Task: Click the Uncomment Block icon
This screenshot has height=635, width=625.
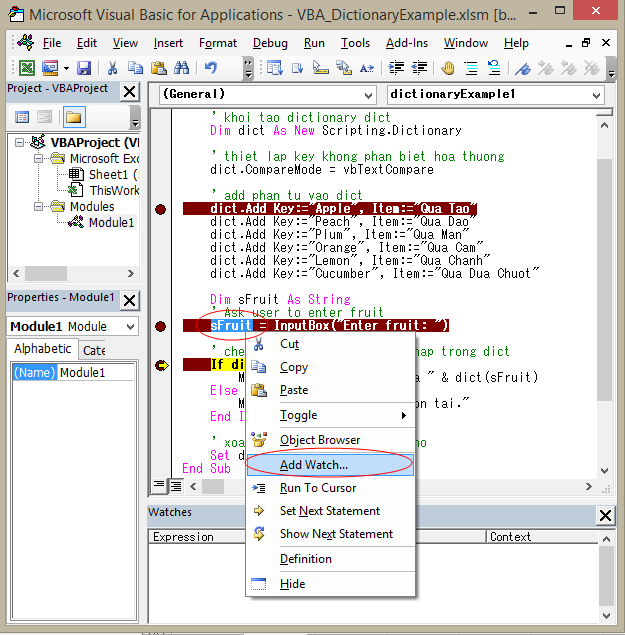Action: (x=494, y=68)
